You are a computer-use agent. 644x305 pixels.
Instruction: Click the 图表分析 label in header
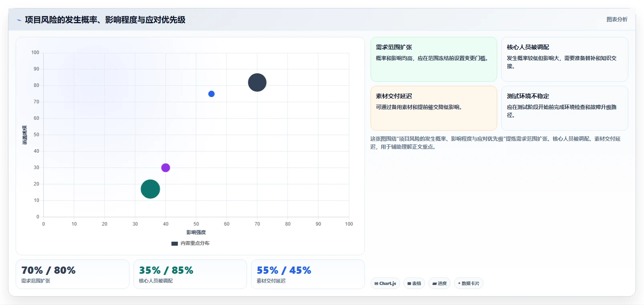617,19
